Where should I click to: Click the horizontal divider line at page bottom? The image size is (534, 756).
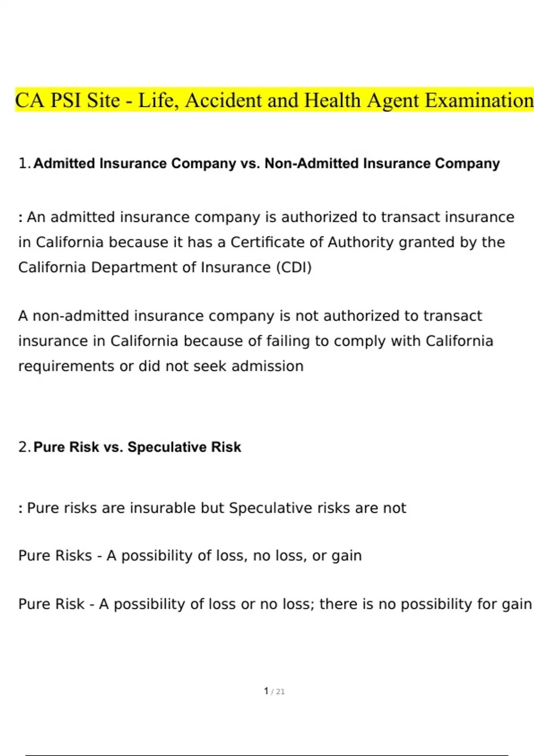pos(267,755)
